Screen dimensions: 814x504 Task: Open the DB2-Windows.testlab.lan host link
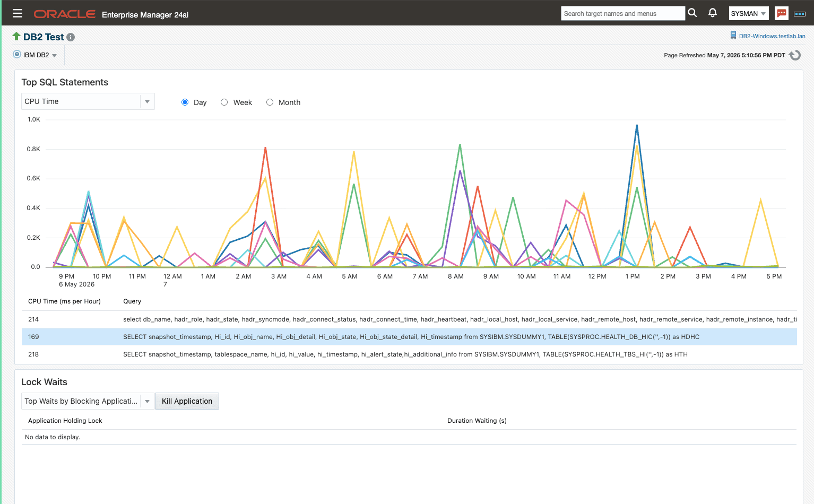pyautogui.click(x=772, y=36)
